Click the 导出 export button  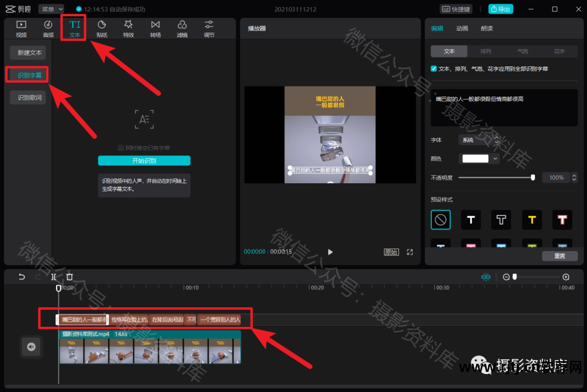point(501,9)
